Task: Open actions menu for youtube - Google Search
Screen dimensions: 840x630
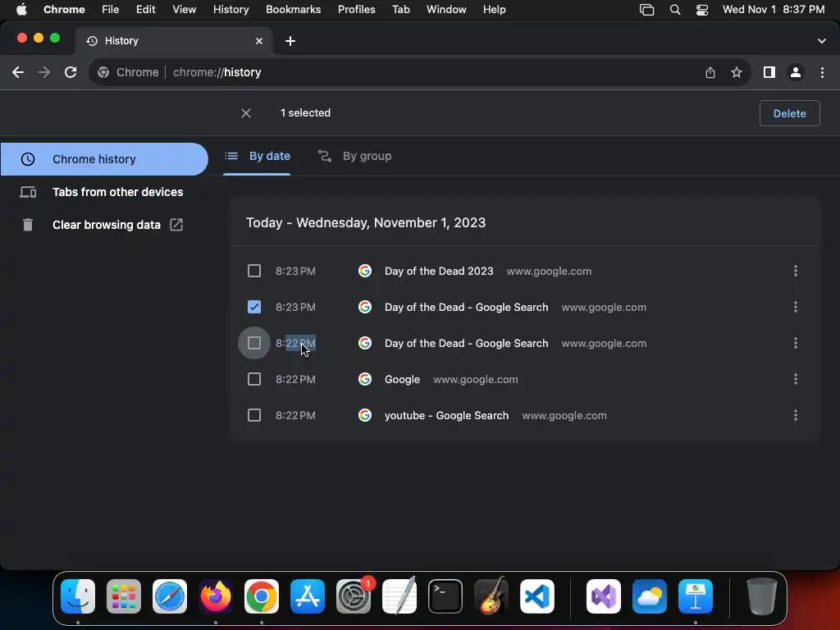Action: click(x=796, y=415)
